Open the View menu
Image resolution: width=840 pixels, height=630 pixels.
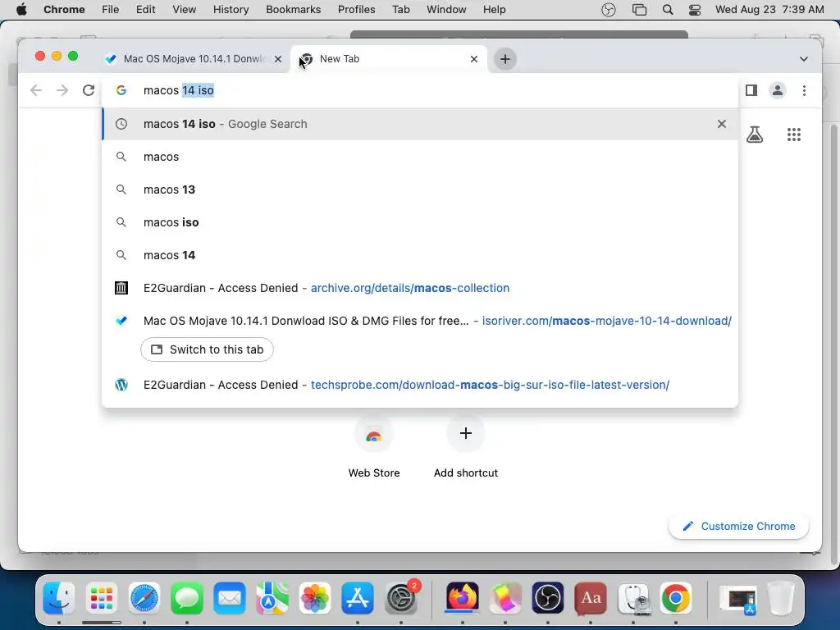click(185, 10)
